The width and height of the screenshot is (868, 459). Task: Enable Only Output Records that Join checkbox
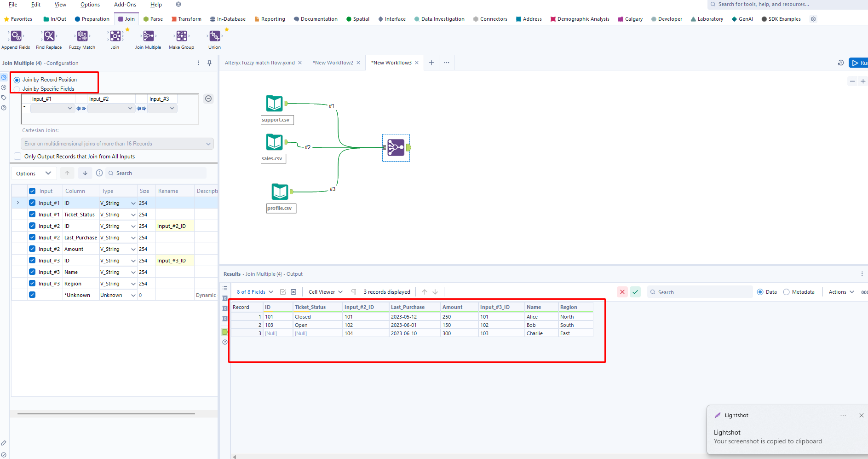(x=17, y=157)
